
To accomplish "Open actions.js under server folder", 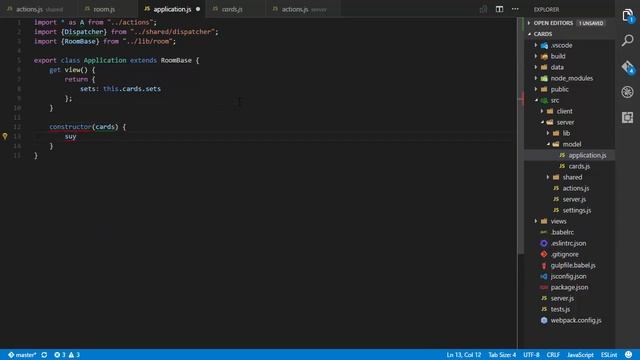I will tap(576, 189).
